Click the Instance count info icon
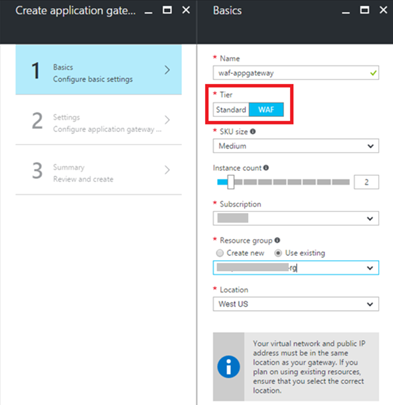 266,168
